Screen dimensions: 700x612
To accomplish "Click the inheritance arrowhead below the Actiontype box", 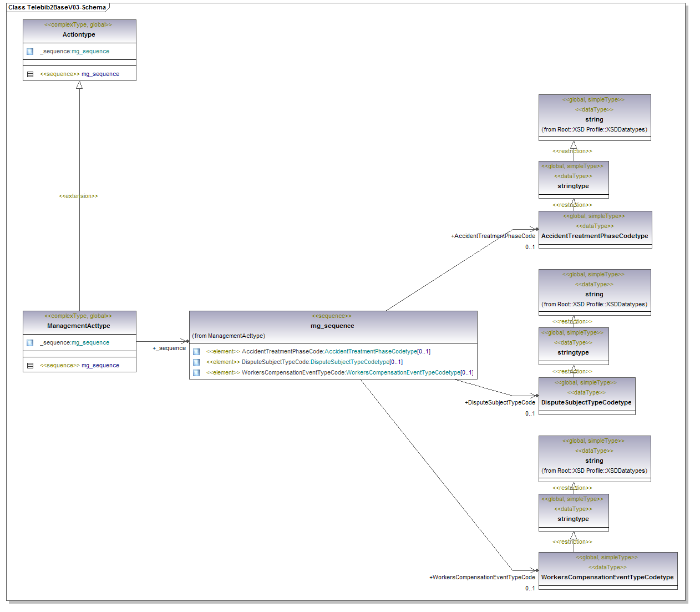I will [x=79, y=85].
